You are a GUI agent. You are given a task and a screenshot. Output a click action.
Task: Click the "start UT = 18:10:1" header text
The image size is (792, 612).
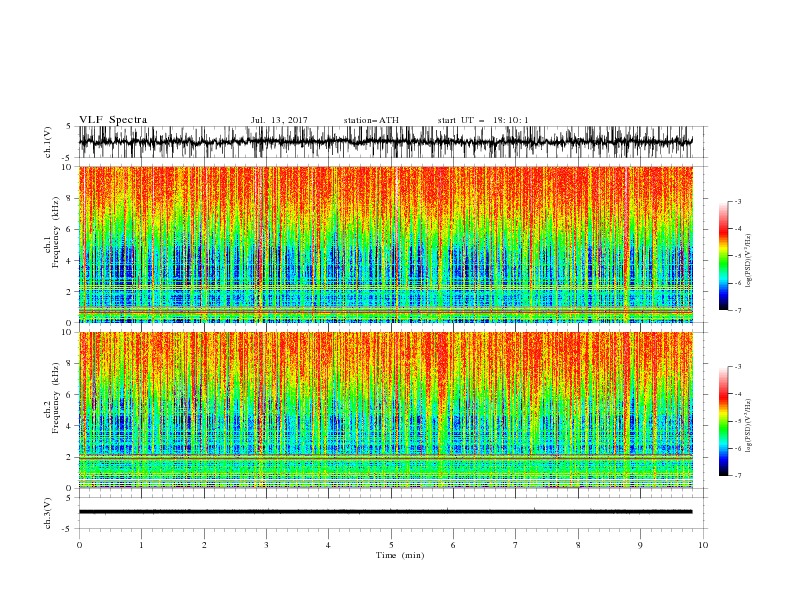point(483,120)
